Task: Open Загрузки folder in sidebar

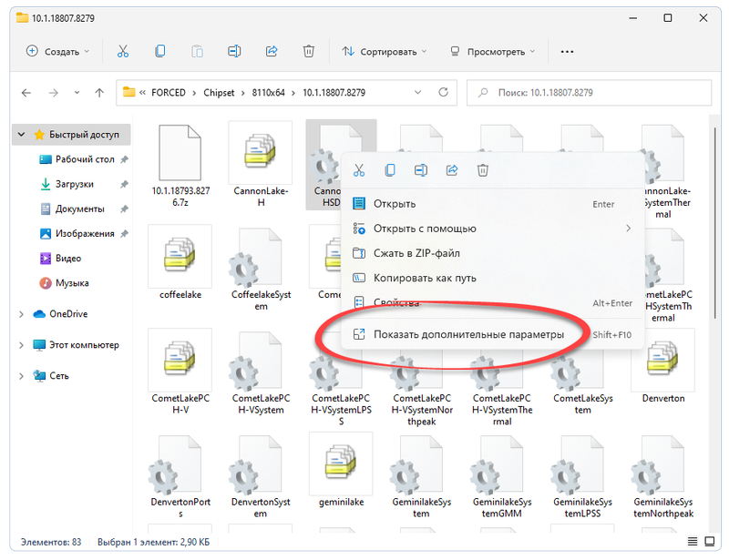Action: (x=74, y=184)
